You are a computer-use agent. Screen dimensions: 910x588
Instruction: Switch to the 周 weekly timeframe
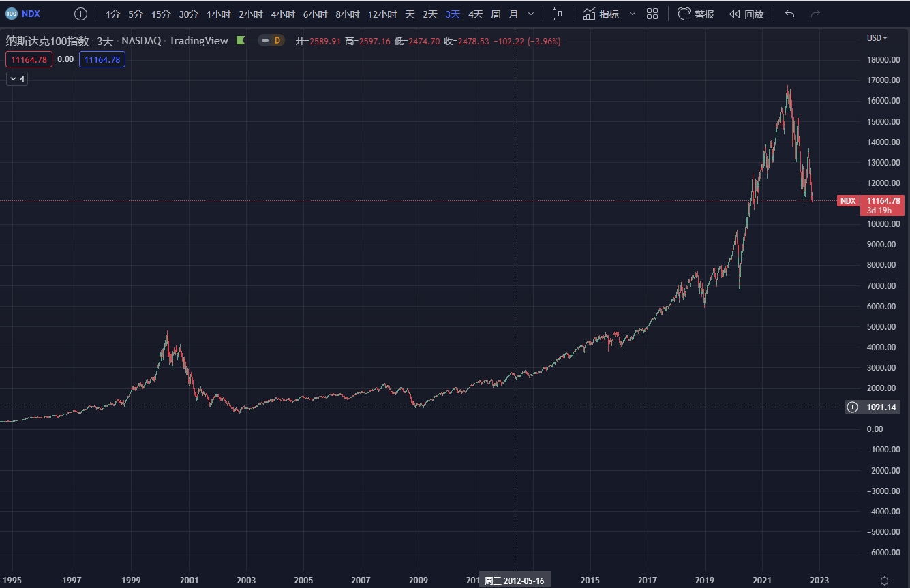point(496,14)
